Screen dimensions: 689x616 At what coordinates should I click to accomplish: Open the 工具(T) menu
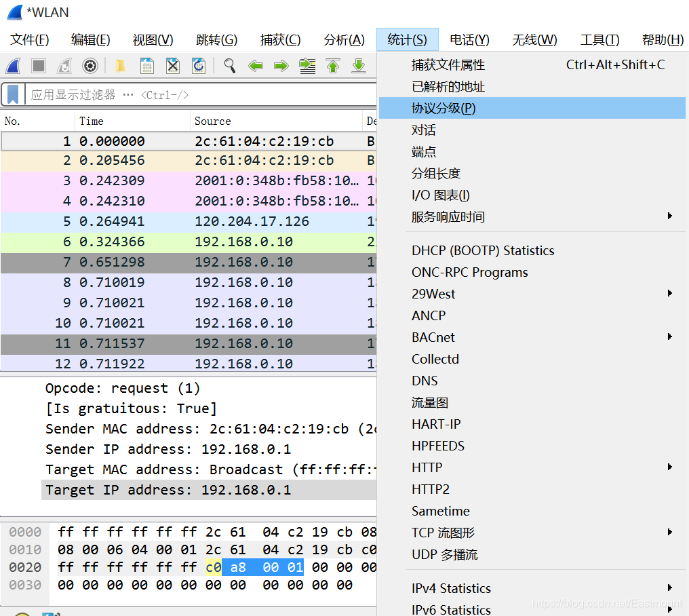pyautogui.click(x=599, y=40)
